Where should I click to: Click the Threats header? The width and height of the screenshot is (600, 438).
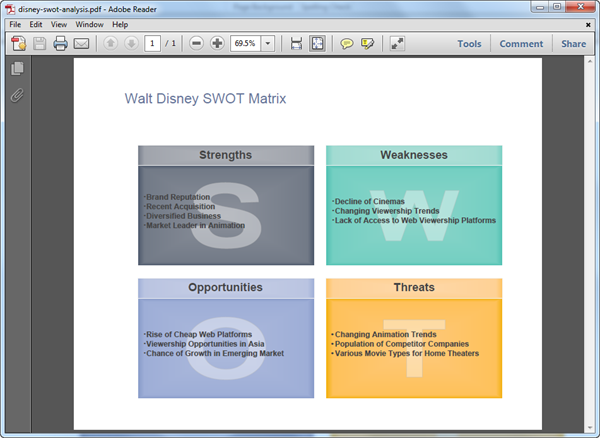(x=414, y=287)
